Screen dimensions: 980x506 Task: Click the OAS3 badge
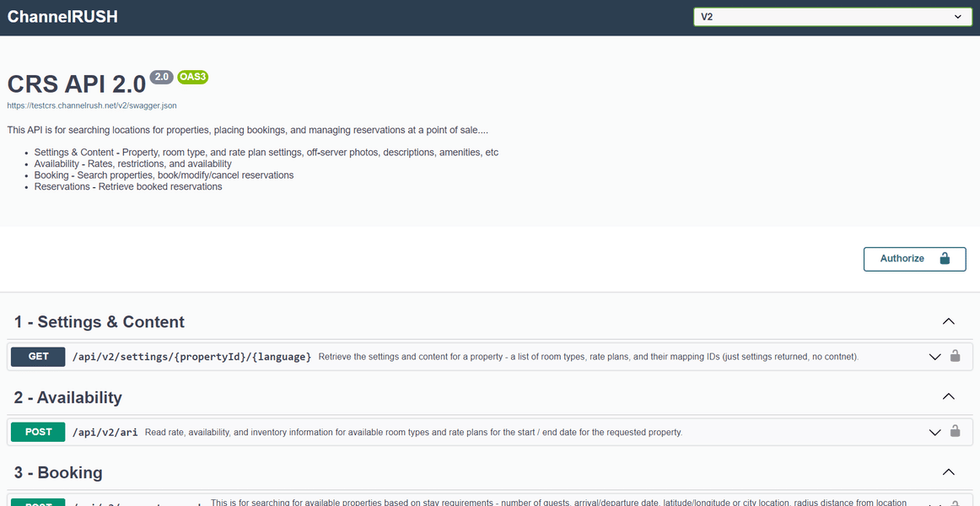coord(192,77)
